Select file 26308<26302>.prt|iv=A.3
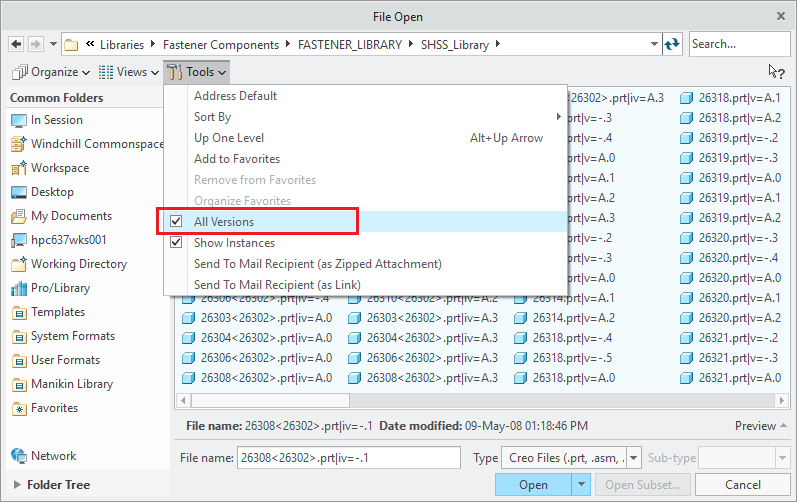The width and height of the screenshot is (797, 502). coord(423,378)
